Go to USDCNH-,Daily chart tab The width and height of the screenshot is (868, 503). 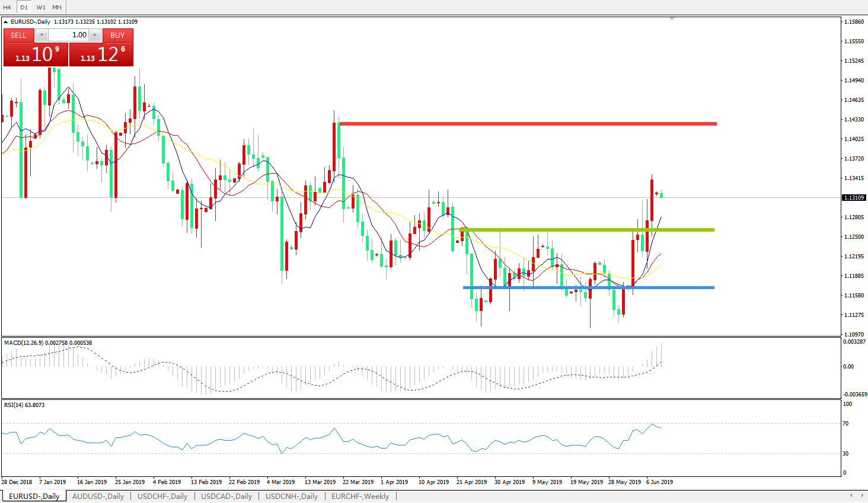point(292,496)
